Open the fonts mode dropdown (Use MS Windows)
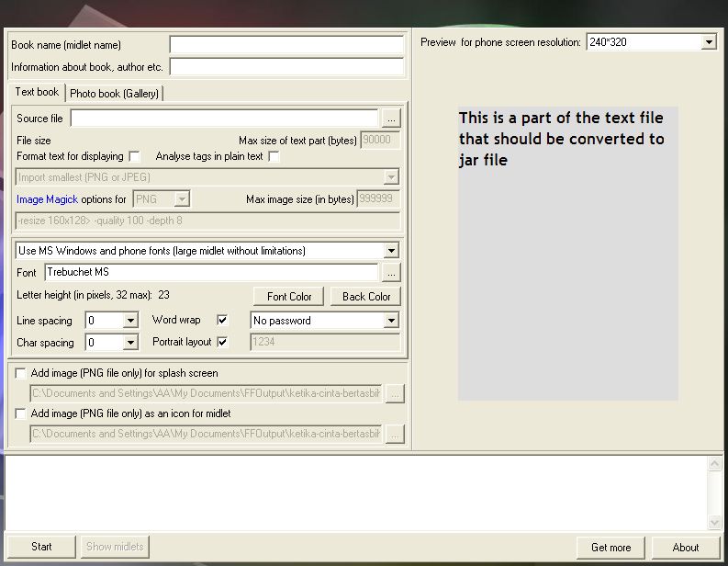Image resolution: width=728 pixels, height=566 pixels. [x=207, y=251]
